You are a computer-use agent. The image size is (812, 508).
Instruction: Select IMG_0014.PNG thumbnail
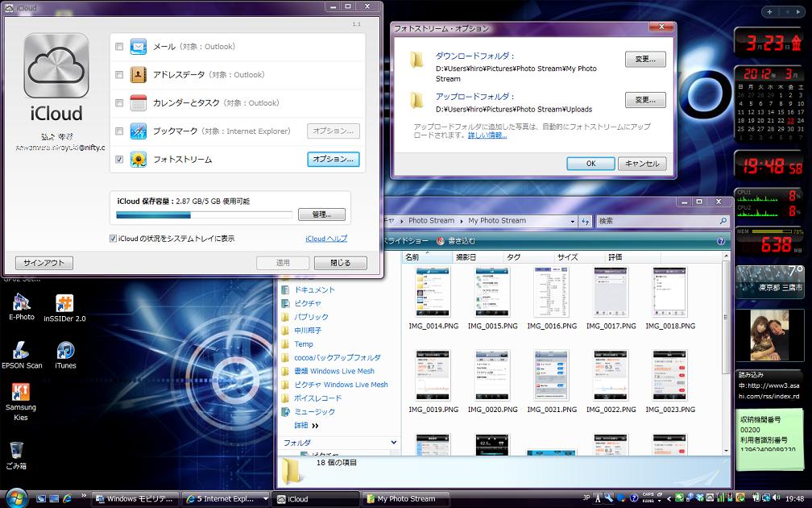click(x=433, y=292)
